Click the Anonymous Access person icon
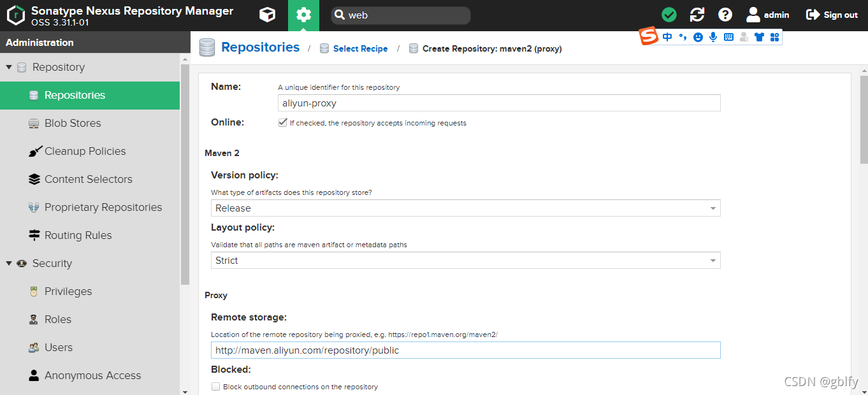 coord(34,376)
